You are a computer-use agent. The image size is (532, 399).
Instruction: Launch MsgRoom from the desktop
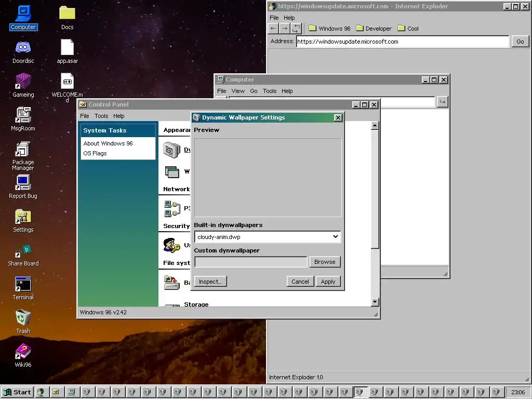coord(23,119)
